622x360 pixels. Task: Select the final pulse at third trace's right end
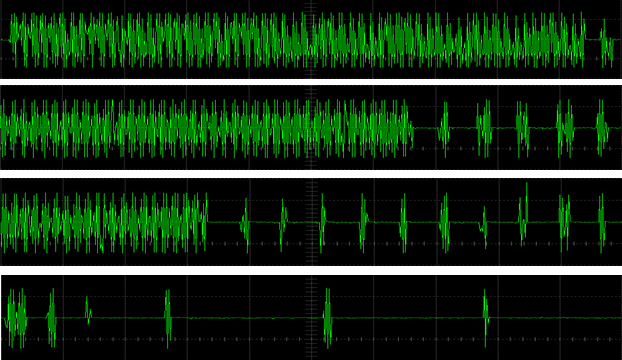[602, 223]
